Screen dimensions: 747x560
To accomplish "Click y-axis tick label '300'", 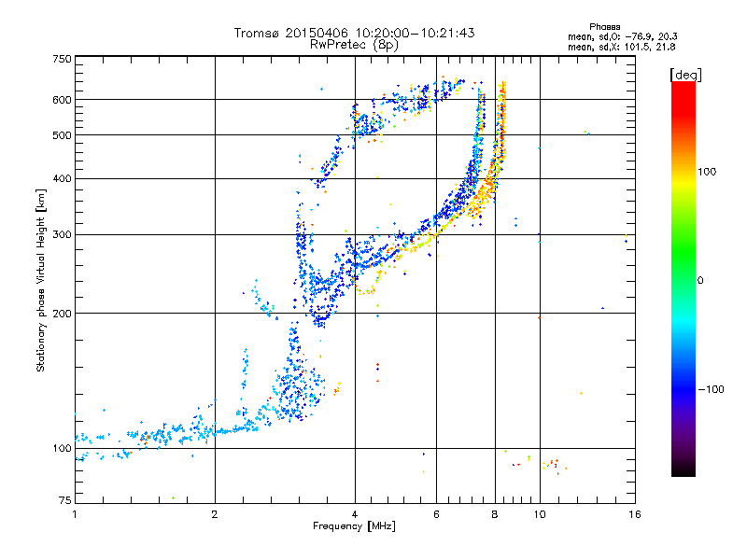I will coord(62,235).
